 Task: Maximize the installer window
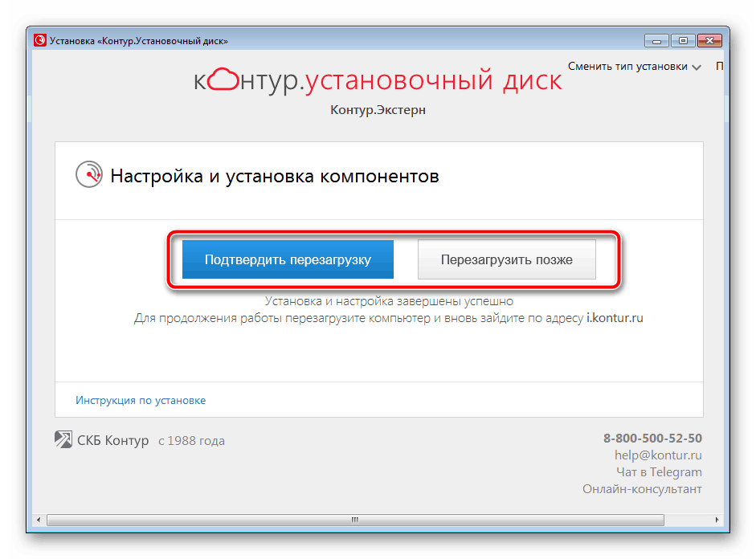(683, 40)
